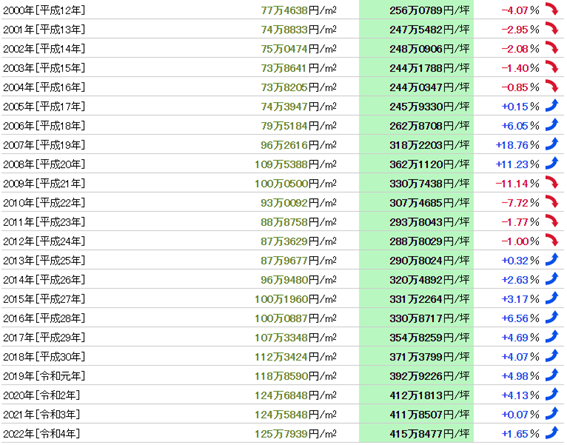Click the red down arrow in 2003 row
The image size is (567, 445).
pos(552,67)
